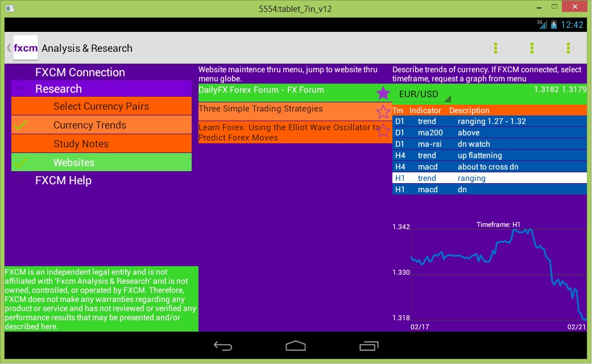Viewport: 592px width, 364px height.
Task: Open the EUR/USD currency pair dropdown
Action: pos(422,94)
